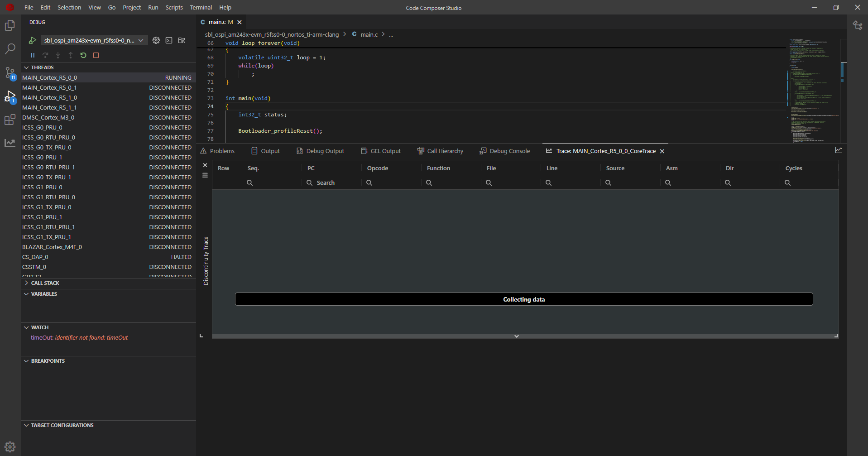
Task: Open the Run and Debug view
Action: pyautogui.click(x=10, y=96)
